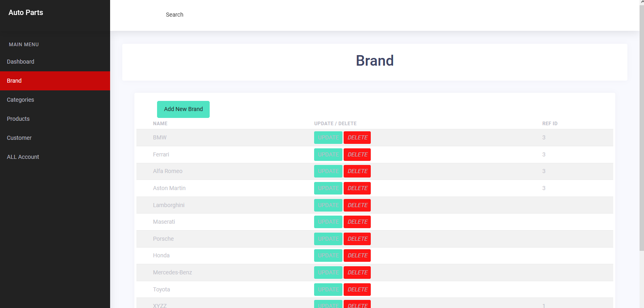Image resolution: width=644 pixels, height=308 pixels.
Task: Update the Alfa Romeo brand
Action: (328, 171)
